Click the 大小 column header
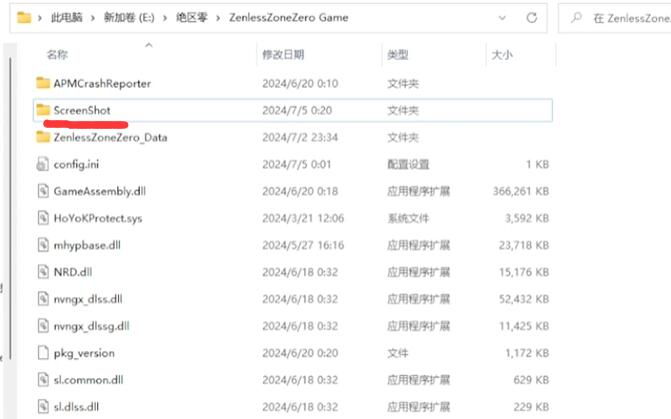Screen dimensions: 671x419 (x=501, y=55)
